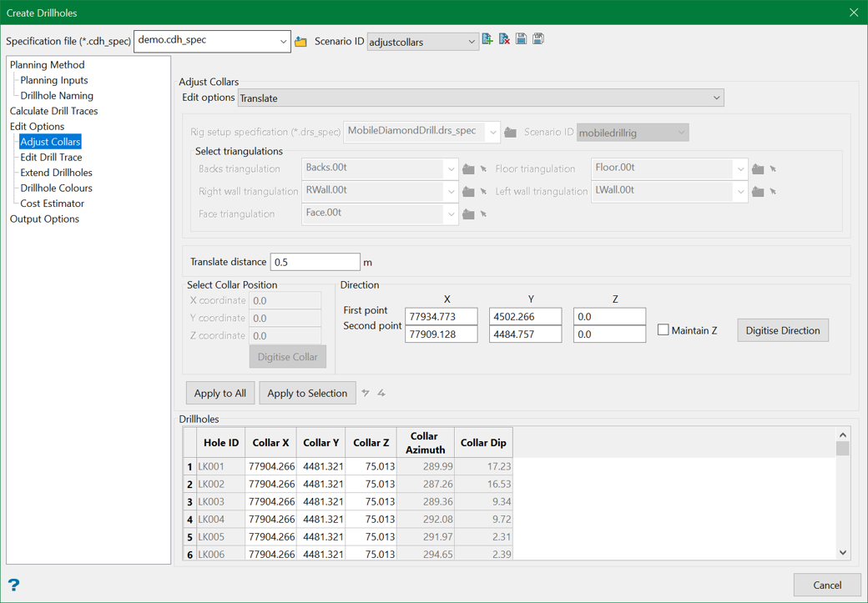This screenshot has height=603, width=868.
Task: Click the undo arrow beside Apply to Selection
Action: 366,393
